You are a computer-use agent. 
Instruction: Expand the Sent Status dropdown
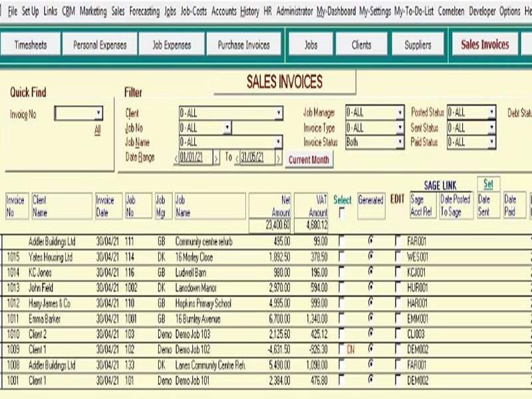pyautogui.click(x=491, y=127)
